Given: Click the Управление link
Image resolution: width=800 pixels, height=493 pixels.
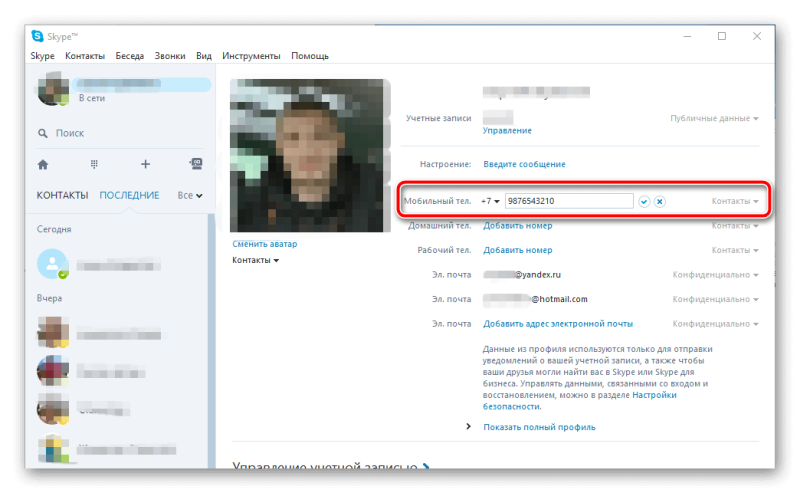Looking at the screenshot, I should 507,131.
